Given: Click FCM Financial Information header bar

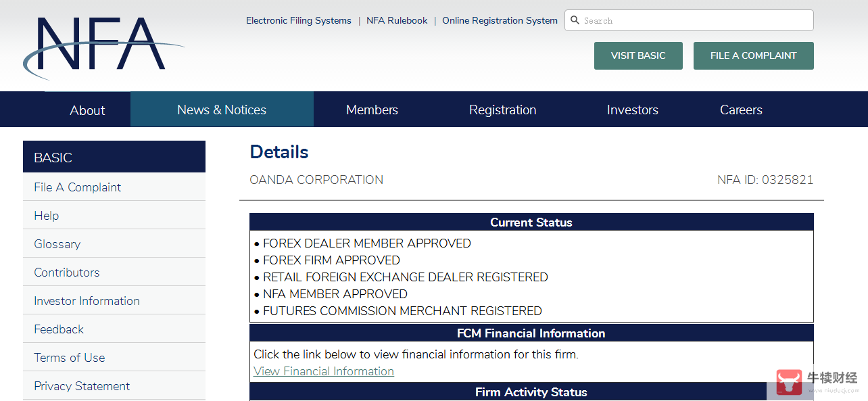Looking at the screenshot, I should 531,333.
